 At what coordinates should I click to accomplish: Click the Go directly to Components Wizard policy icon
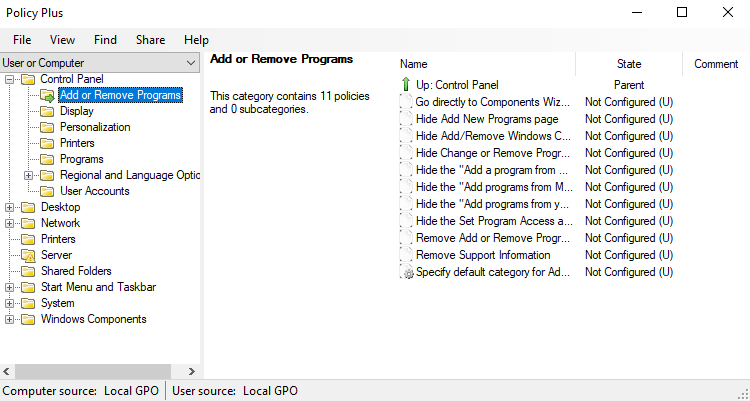[x=406, y=102]
